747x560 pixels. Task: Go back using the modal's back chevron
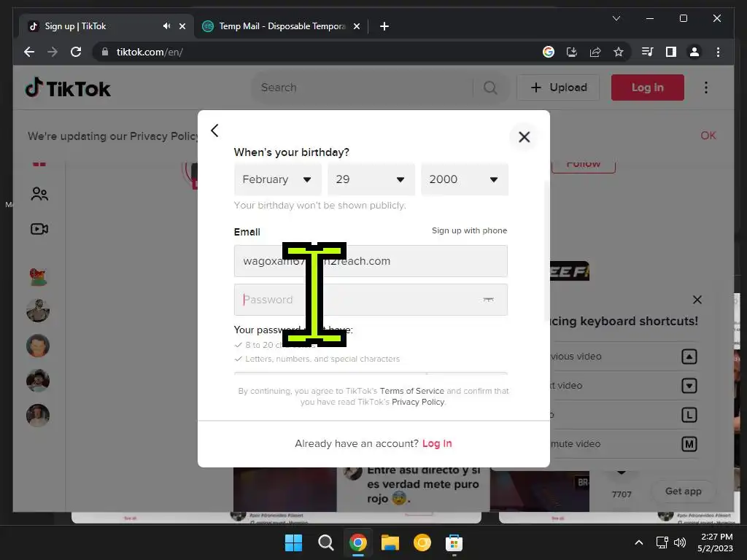(x=214, y=131)
